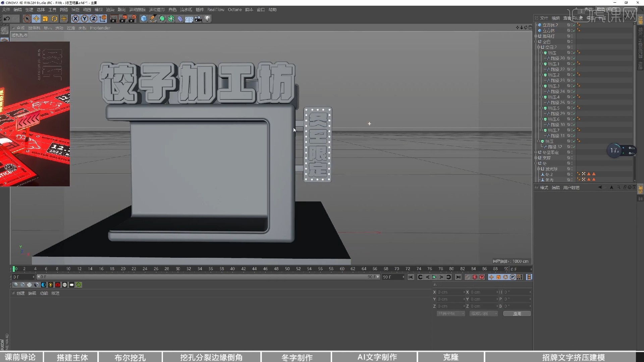
Task: Click the Undo arrow icon
Action: [6, 19]
